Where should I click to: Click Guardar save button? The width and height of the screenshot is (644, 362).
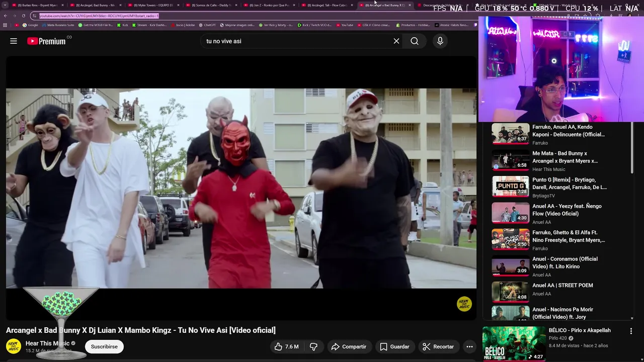pyautogui.click(x=394, y=346)
